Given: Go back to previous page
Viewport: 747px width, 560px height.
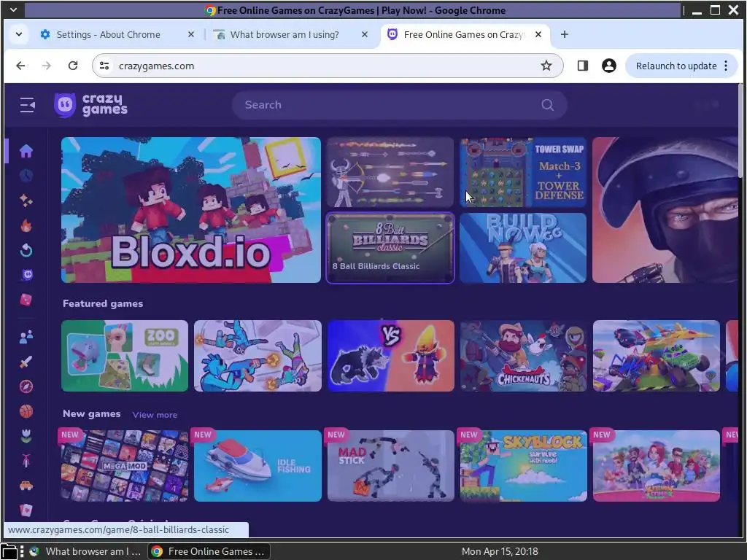Looking at the screenshot, I should pyautogui.click(x=20, y=66).
